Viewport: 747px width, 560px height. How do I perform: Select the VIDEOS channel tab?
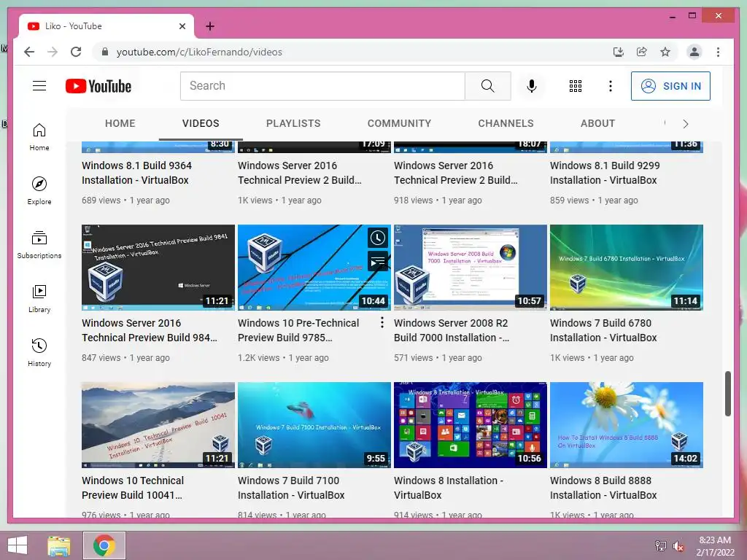point(201,123)
